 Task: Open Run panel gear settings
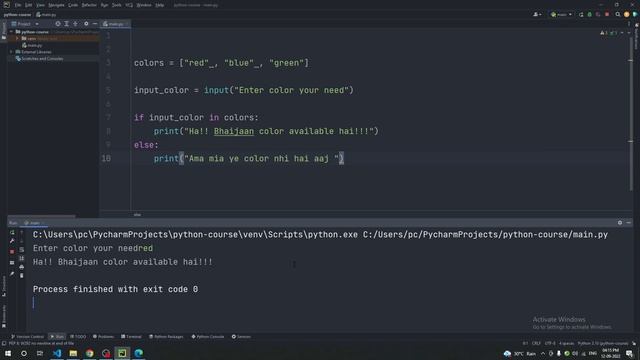620,223
